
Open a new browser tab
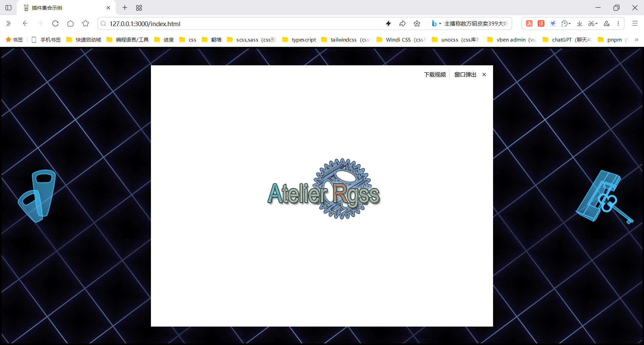(x=125, y=8)
